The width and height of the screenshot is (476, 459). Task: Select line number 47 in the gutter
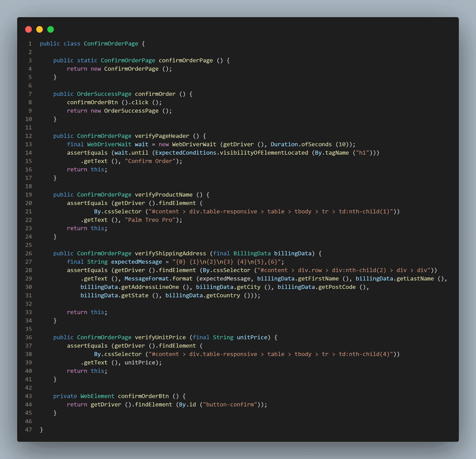pyautogui.click(x=28, y=430)
